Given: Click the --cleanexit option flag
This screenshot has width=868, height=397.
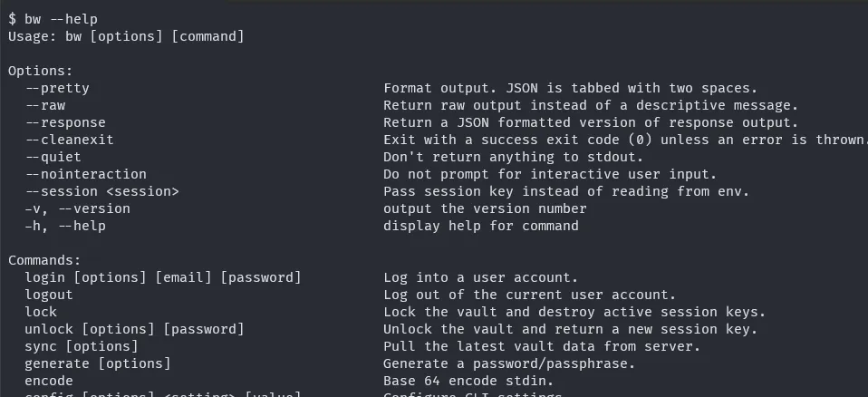Looking at the screenshot, I should coord(70,140).
